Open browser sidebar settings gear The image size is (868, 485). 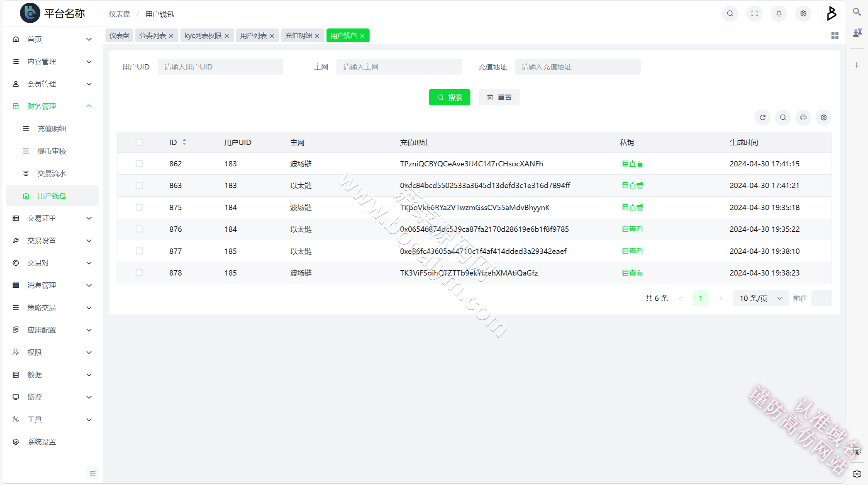pos(857,473)
